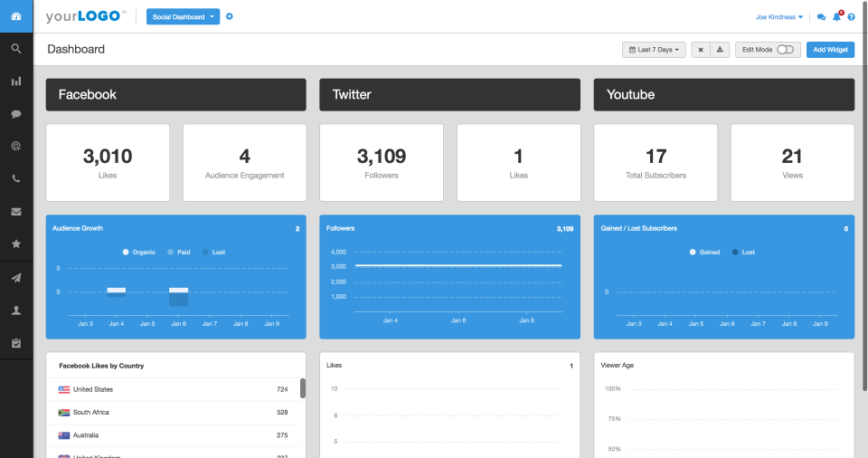Open the 3,010 Facebook Likes widget

tap(108, 162)
